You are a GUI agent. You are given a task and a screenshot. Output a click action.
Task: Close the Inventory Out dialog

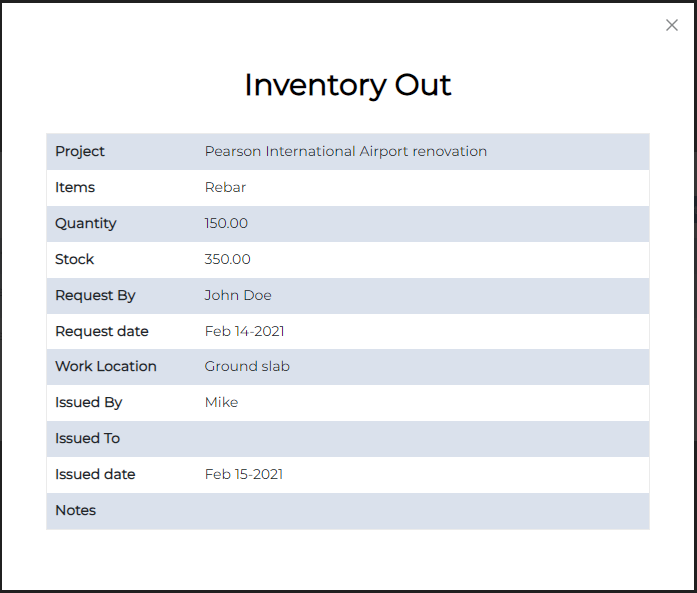coord(672,25)
